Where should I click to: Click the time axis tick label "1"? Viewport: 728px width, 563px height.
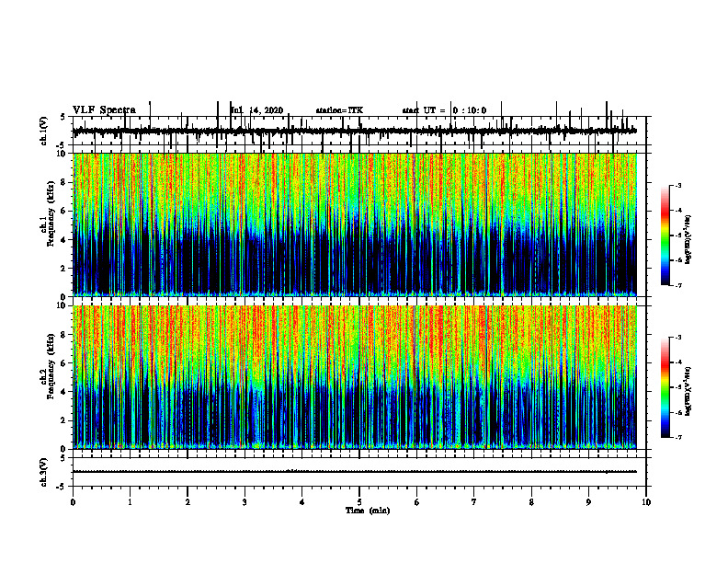tap(130, 502)
